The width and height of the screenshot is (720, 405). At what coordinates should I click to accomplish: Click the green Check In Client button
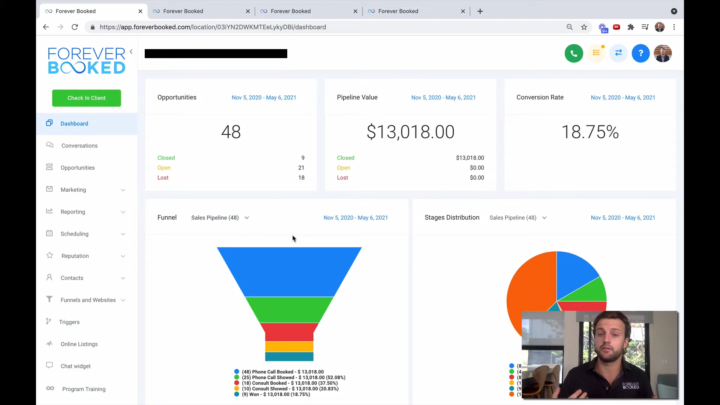(x=86, y=98)
